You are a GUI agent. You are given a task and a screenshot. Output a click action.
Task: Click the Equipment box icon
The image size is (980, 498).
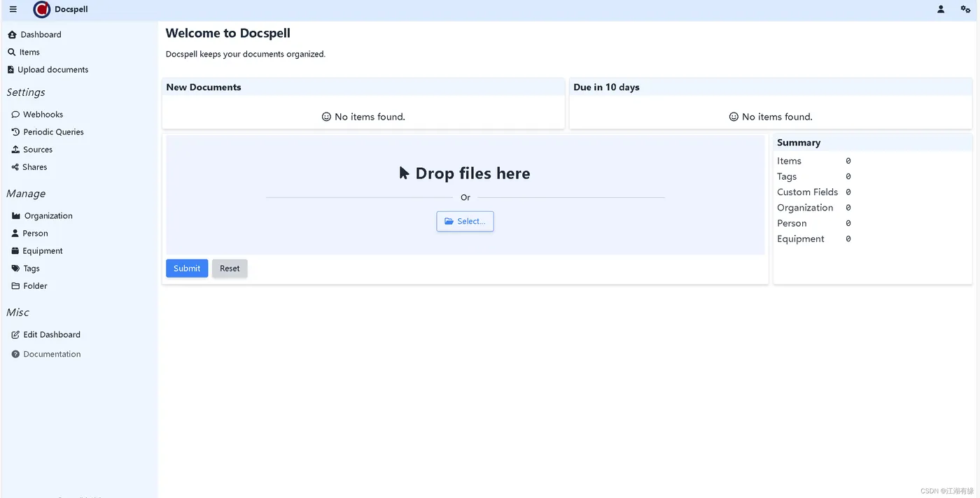click(15, 251)
